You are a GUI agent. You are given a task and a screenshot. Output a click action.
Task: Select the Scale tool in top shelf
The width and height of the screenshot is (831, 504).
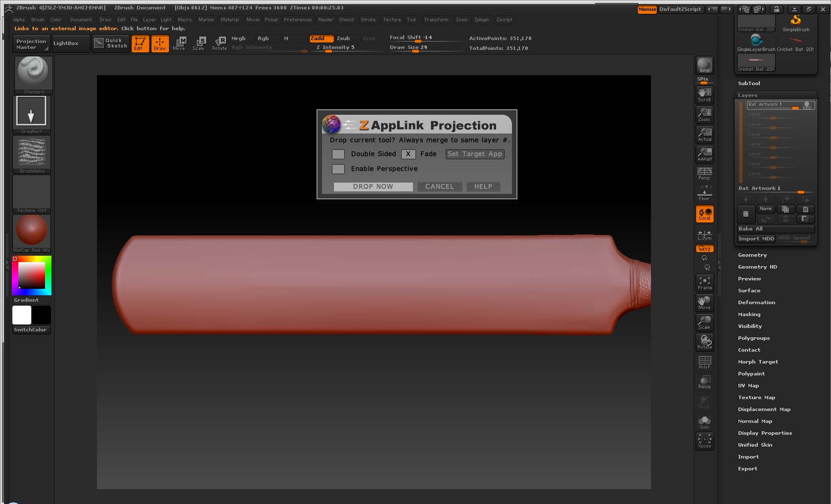(199, 44)
